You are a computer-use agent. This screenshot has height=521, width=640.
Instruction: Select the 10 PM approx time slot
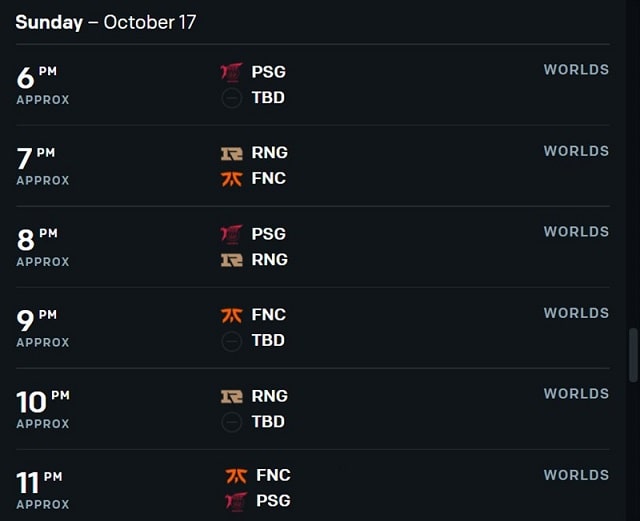[x=43, y=410]
